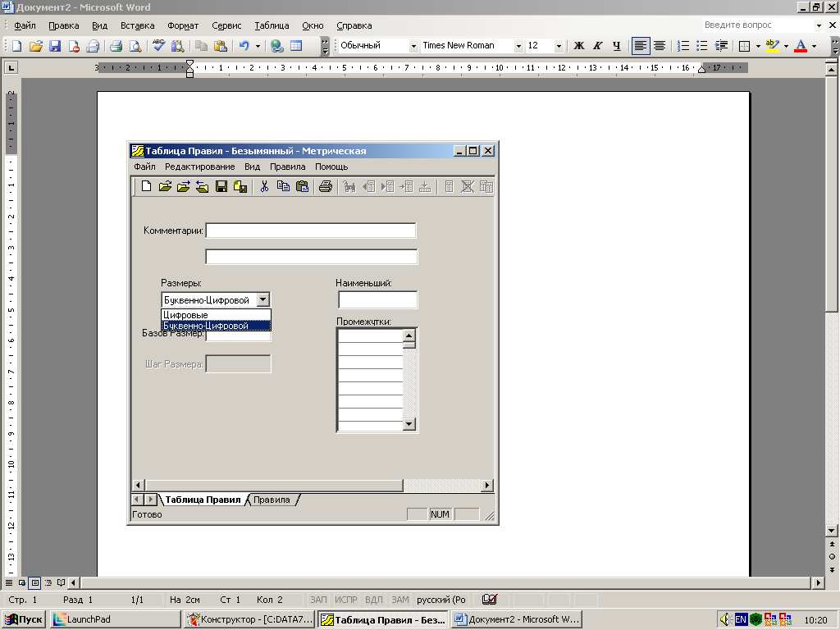Toggle bold formatting (Ж)

(578, 46)
